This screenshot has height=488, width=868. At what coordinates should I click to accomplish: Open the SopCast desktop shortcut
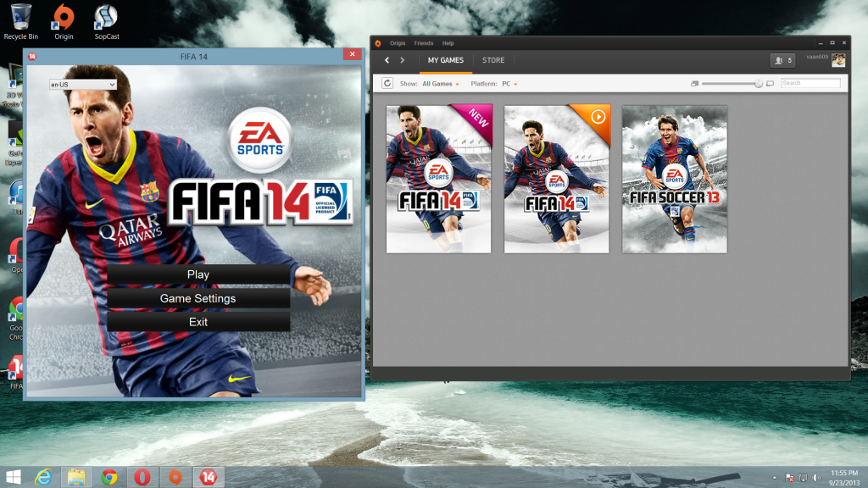[106, 21]
